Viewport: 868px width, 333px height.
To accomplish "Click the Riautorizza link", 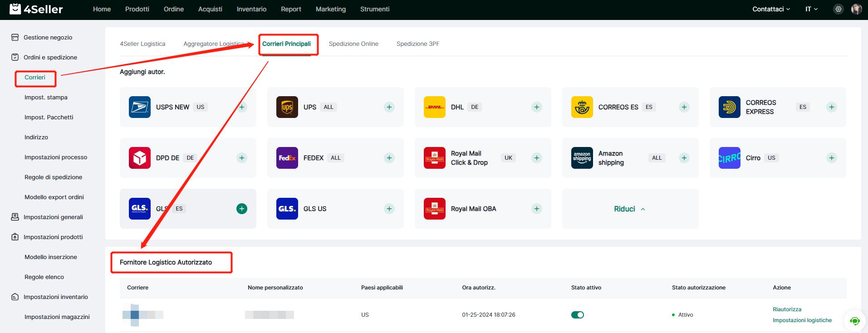I will point(787,309).
